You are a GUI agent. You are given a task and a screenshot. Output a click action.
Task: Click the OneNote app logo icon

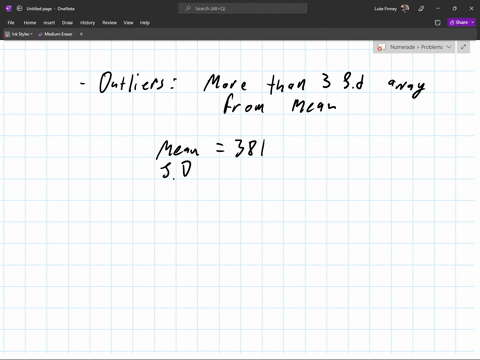pyautogui.click(x=9, y=9)
